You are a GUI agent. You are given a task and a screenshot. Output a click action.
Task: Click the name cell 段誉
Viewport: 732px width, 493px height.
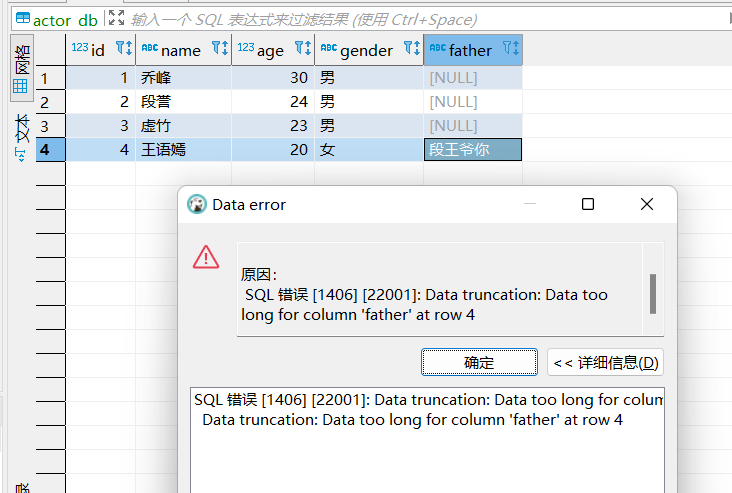(x=183, y=102)
